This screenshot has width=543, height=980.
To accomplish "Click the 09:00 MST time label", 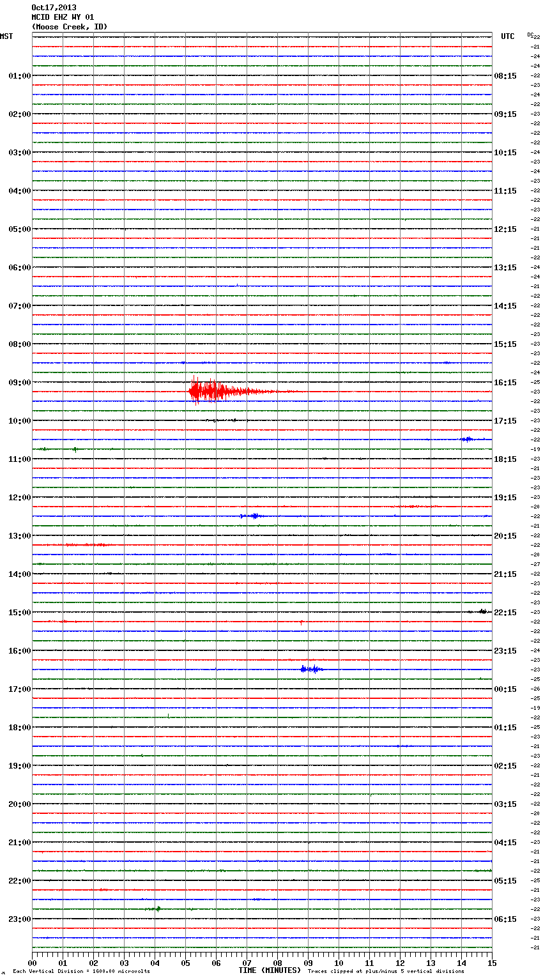I will click(x=20, y=383).
